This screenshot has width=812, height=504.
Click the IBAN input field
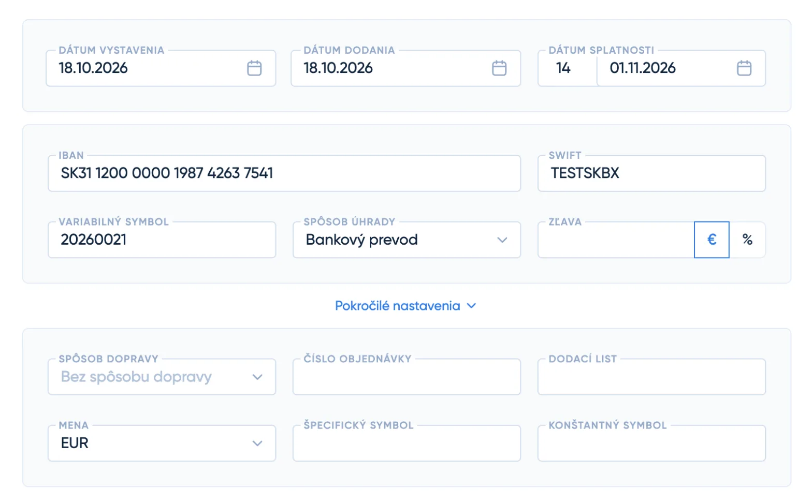(284, 173)
